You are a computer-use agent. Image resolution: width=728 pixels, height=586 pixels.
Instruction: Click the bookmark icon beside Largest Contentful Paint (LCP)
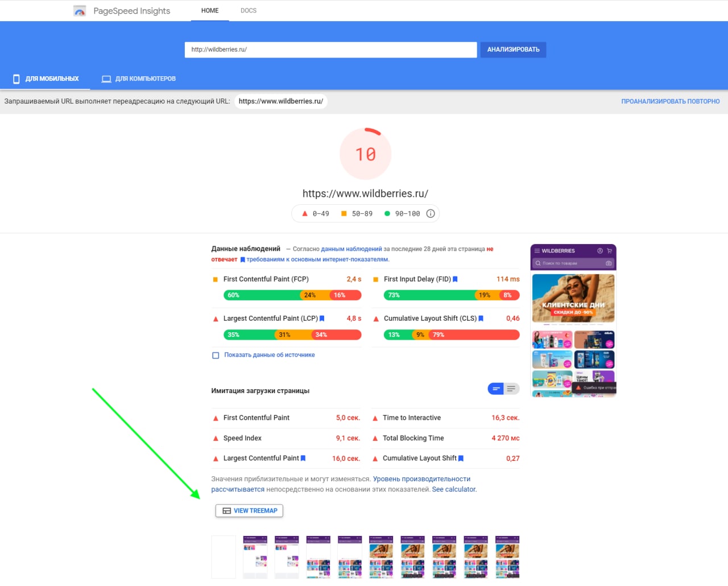pyautogui.click(x=322, y=319)
